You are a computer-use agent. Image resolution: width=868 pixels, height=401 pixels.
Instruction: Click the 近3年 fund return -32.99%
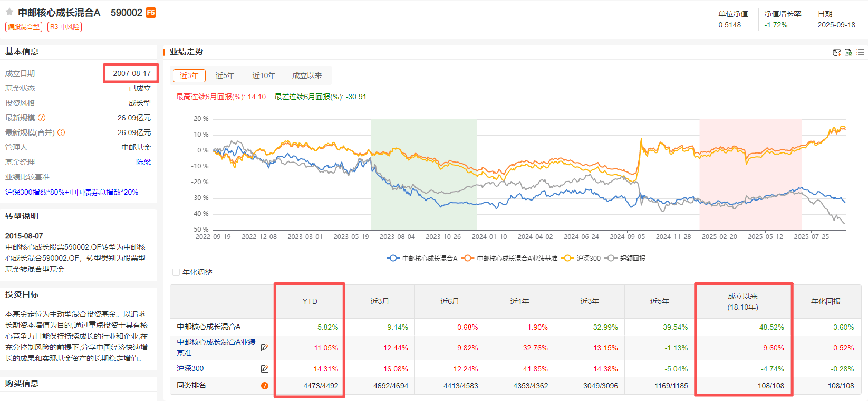click(x=604, y=327)
